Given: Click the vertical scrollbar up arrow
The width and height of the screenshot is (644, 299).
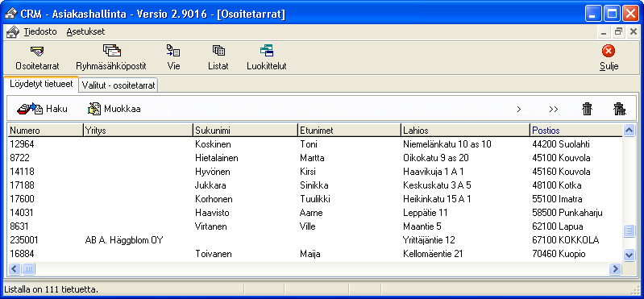Looking at the screenshot, I should point(629,131).
